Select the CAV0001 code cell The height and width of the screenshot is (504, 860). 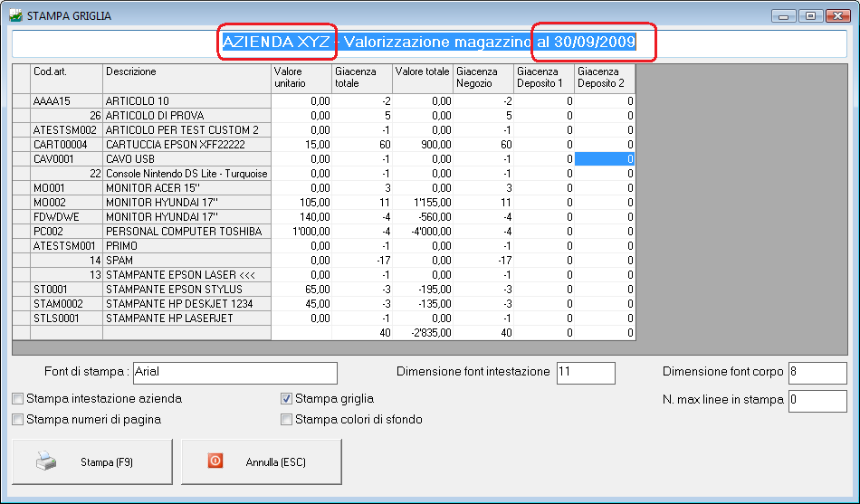click(66, 159)
